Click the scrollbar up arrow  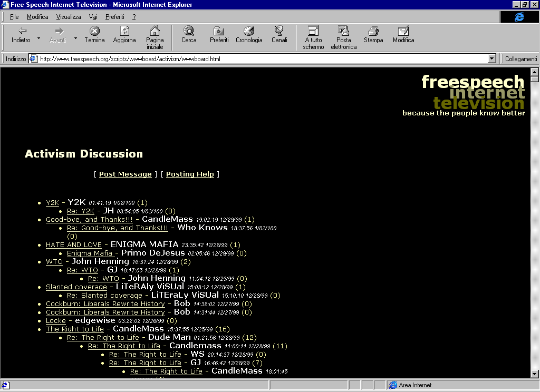534,72
